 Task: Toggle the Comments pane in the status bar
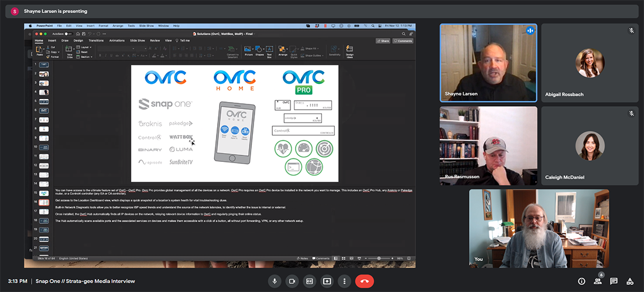coord(320,258)
